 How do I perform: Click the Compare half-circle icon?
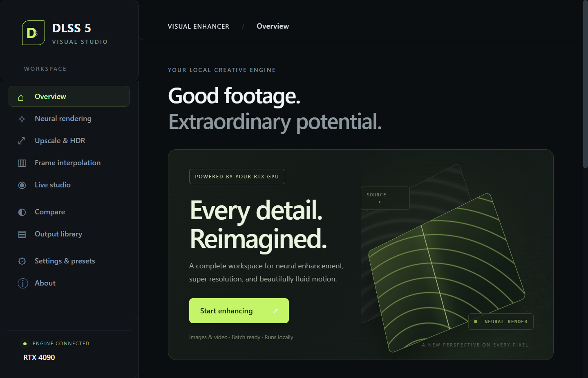click(x=22, y=212)
